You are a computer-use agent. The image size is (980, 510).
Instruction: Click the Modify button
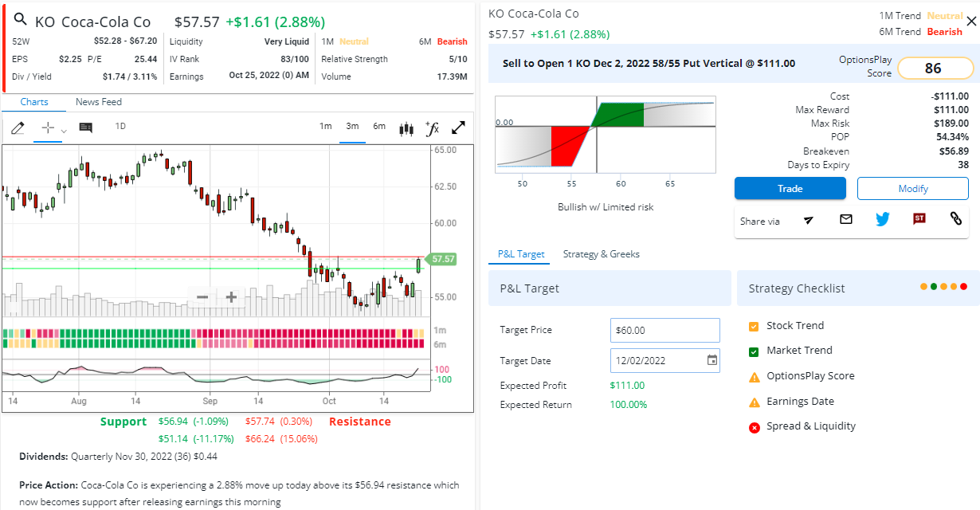click(x=913, y=189)
